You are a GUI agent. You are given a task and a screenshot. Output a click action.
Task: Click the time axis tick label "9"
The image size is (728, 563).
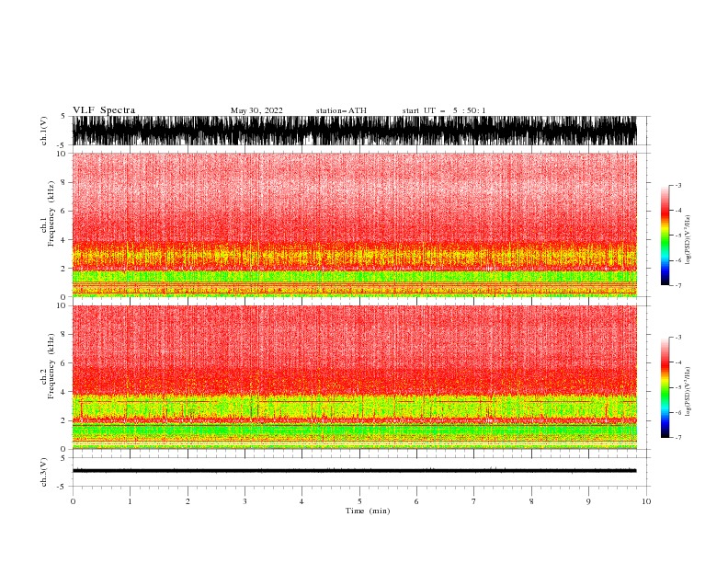tap(588, 501)
